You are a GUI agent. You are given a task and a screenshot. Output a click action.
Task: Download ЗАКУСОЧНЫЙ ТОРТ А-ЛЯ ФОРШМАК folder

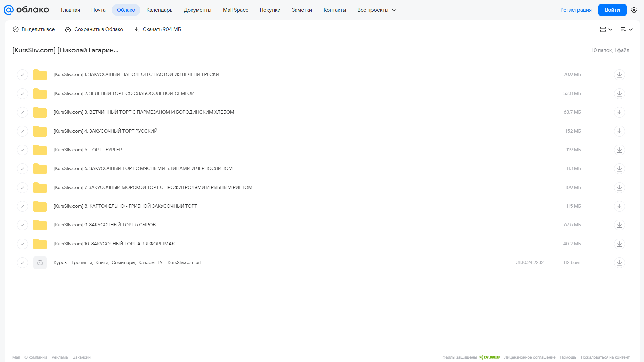pyautogui.click(x=620, y=244)
